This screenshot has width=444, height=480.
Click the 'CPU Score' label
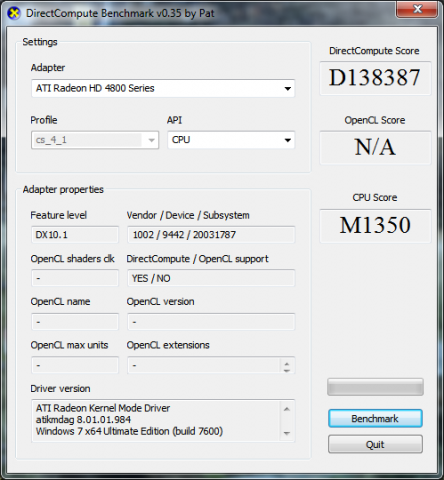point(375,198)
